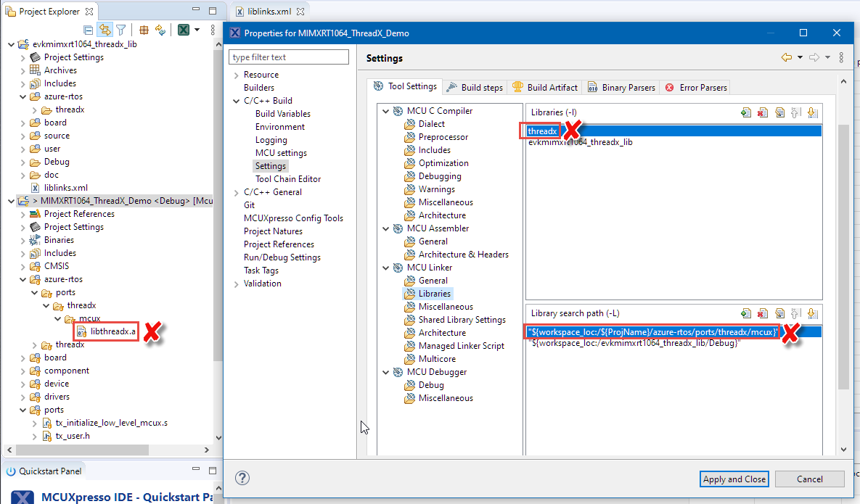Expand the Resource properties category
The image size is (860, 504).
point(237,75)
